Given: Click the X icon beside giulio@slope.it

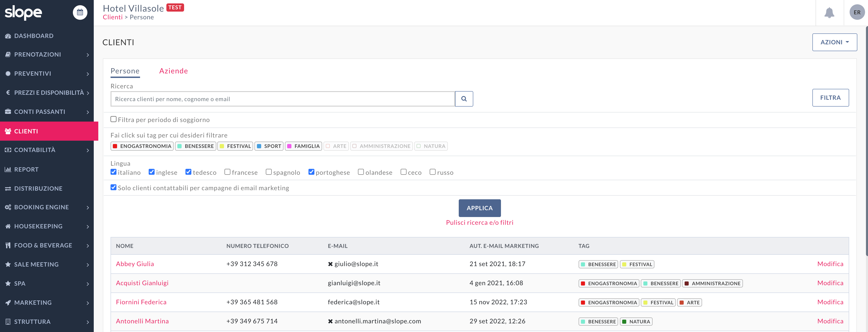Looking at the screenshot, I should [x=330, y=264].
